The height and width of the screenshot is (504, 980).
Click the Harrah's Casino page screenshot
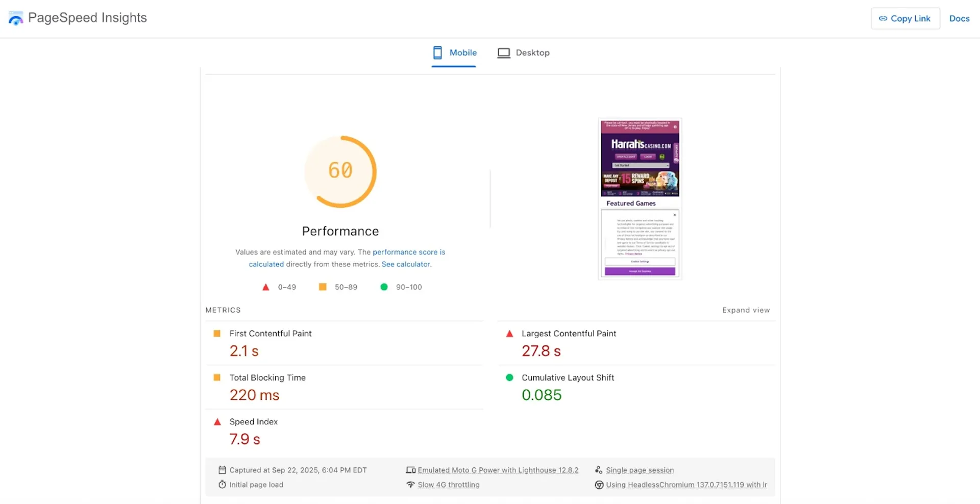[x=640, y=198]
